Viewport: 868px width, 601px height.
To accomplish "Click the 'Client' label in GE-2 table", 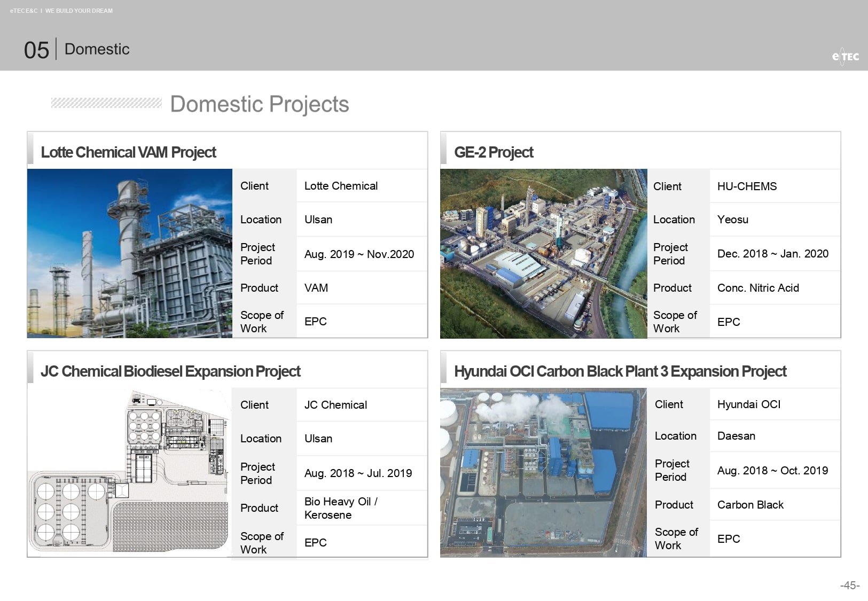I will [x=667, y=186].
